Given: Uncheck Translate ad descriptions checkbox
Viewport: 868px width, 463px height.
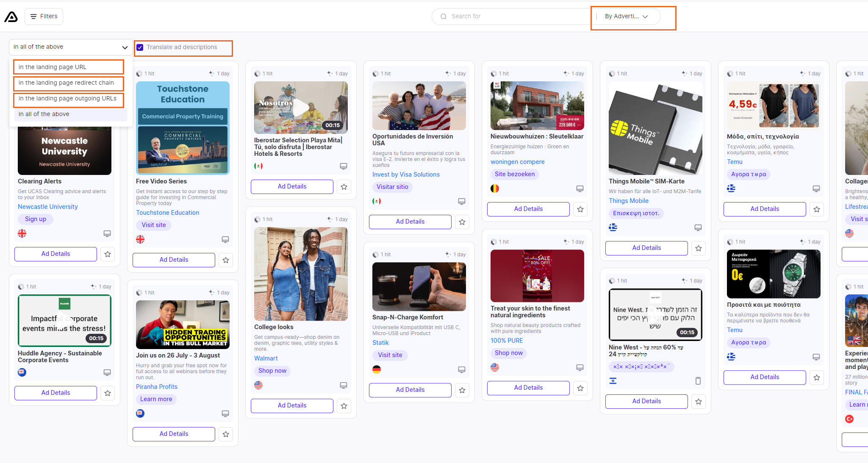Looking at the screenshot, I should [140, 47].
